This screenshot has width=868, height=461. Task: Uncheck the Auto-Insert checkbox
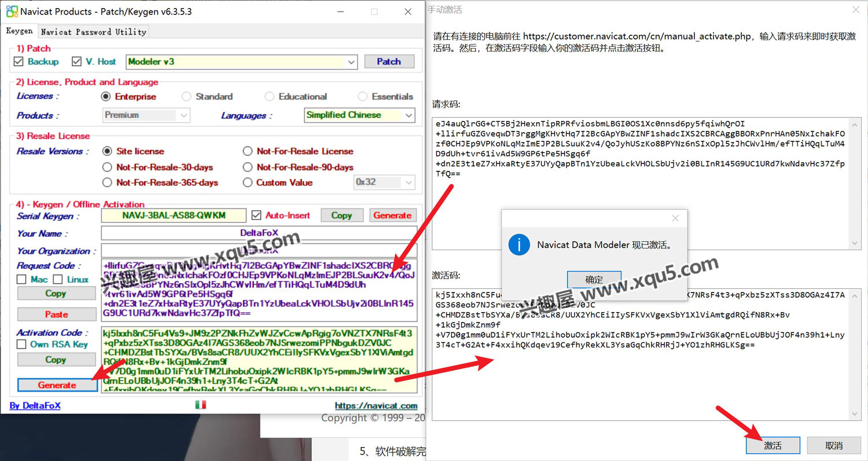256,215
